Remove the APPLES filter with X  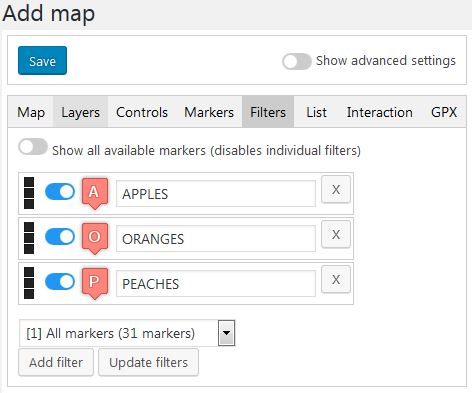pyautogui.click(x=336, y=190)
